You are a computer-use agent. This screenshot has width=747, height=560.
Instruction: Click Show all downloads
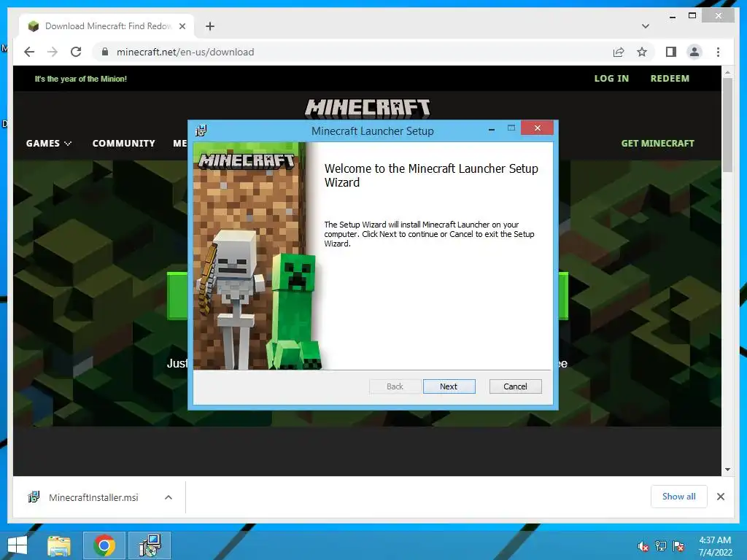click(678, 497)
